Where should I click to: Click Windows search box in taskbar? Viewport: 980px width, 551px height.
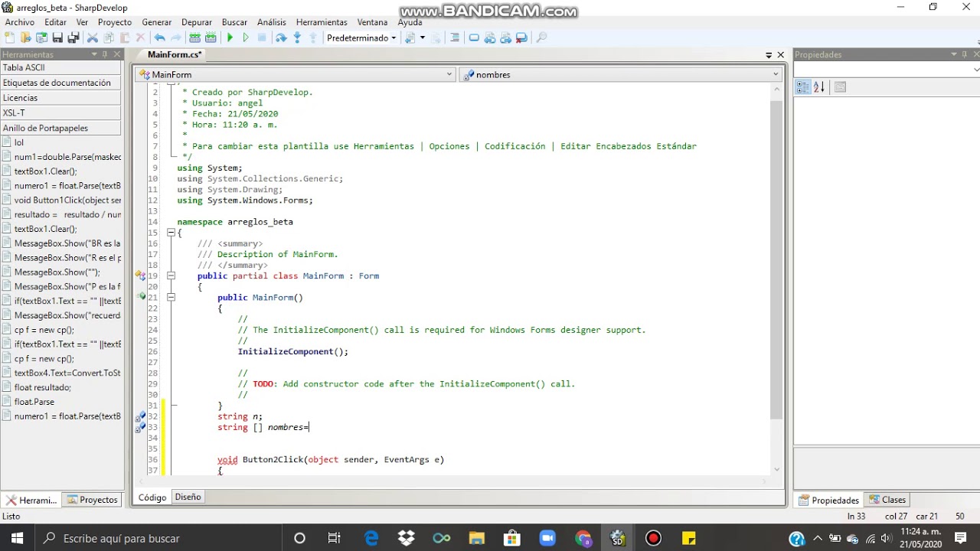(x=158, y=538)
